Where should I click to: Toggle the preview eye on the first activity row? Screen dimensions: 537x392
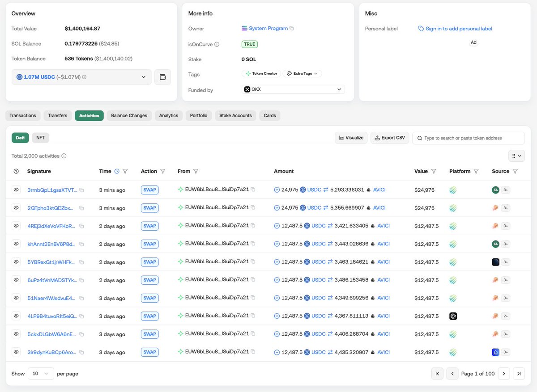coord(16,190)
